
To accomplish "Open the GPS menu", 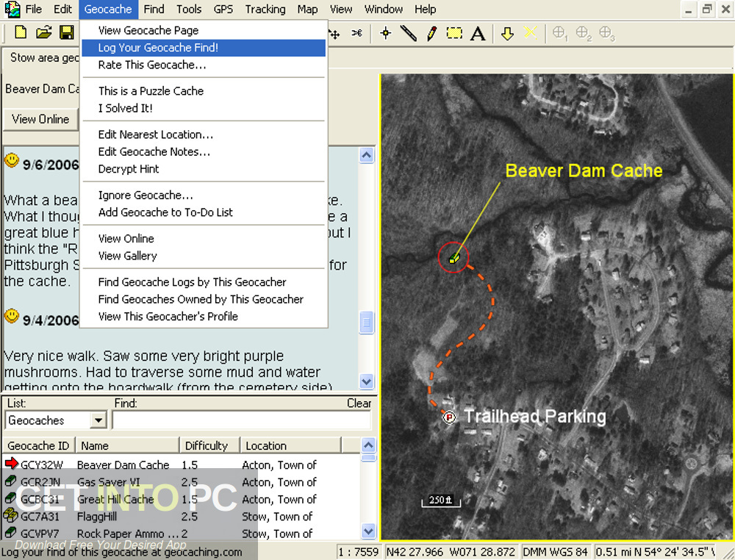I will [x=223, y=10].
